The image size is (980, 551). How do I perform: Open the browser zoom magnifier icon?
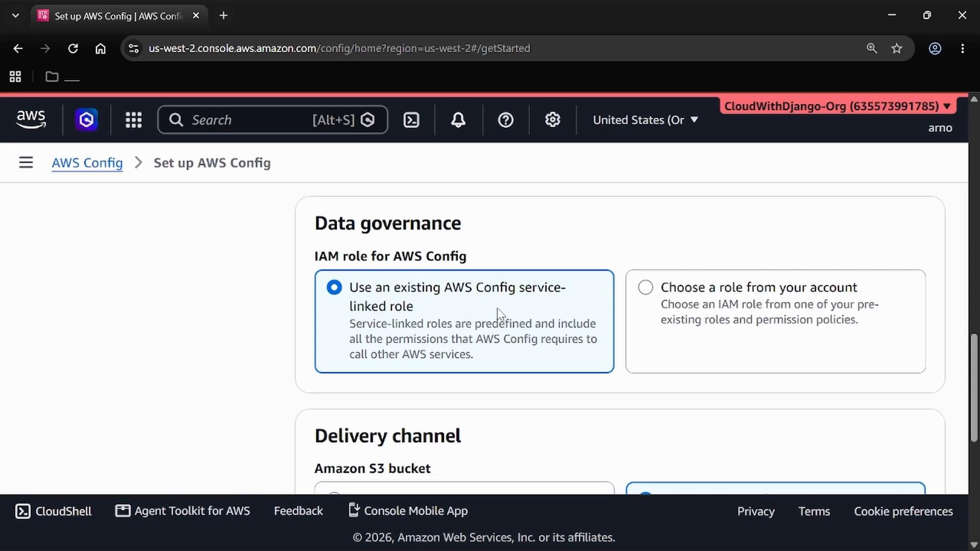872,48
